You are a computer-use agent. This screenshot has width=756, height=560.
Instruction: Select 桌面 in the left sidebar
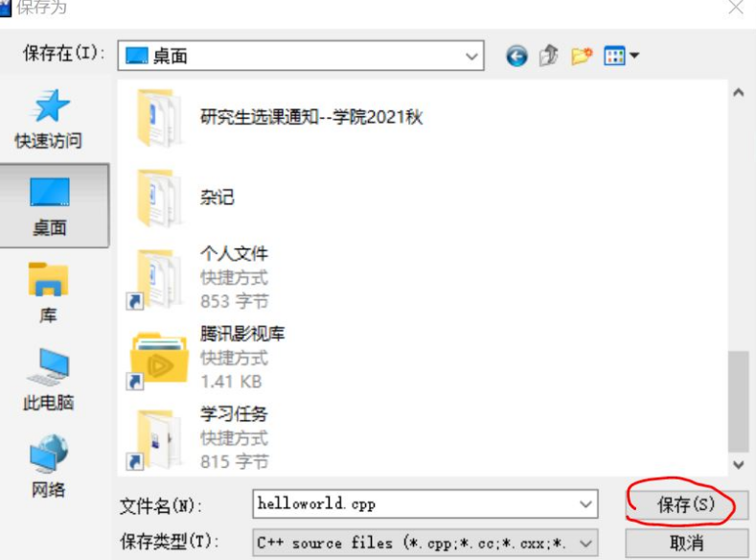pyautogui.click(x=50, y=206)
